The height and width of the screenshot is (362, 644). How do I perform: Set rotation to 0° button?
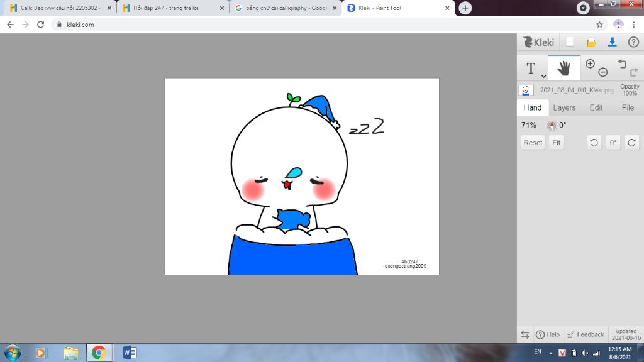click(x=613, y=143)
